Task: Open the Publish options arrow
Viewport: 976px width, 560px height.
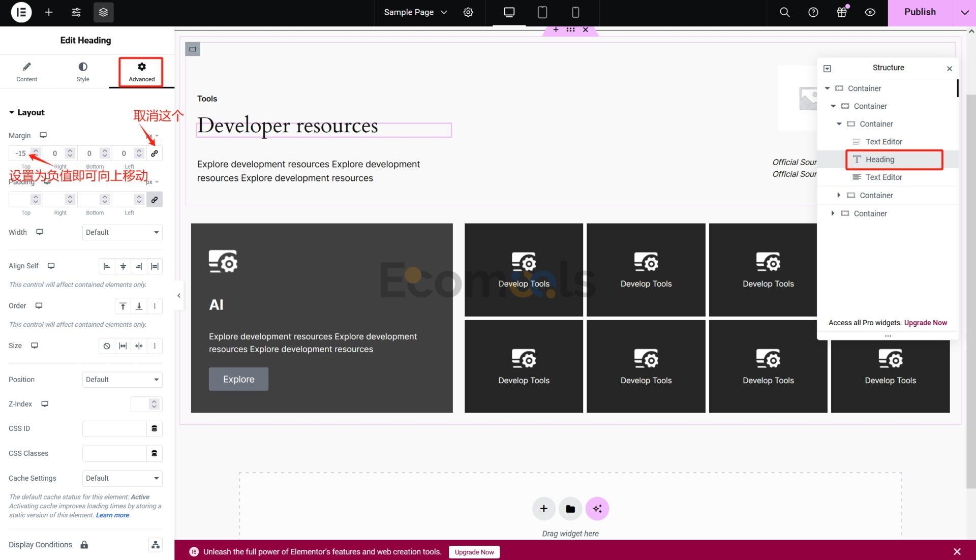Action: (x=964, y=12)
